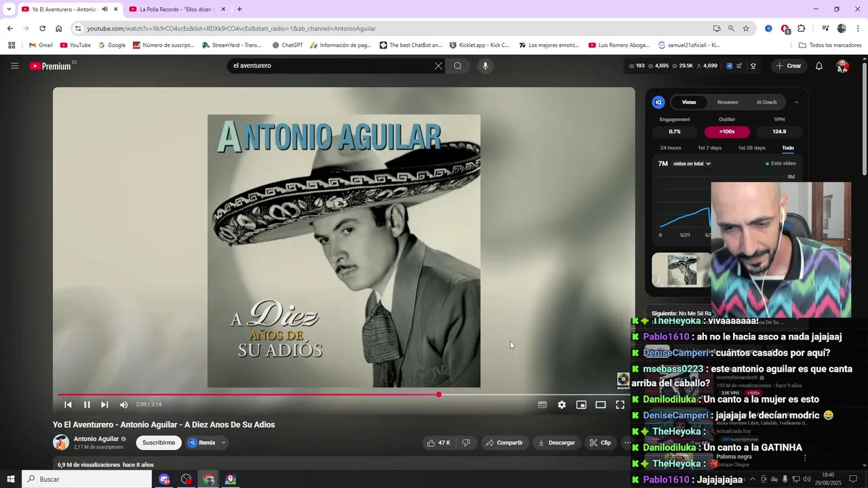Click the >100x Outlier badge
Image resolution: width=868 pixels, height=488 pixels.
click(x=727, y=131)
